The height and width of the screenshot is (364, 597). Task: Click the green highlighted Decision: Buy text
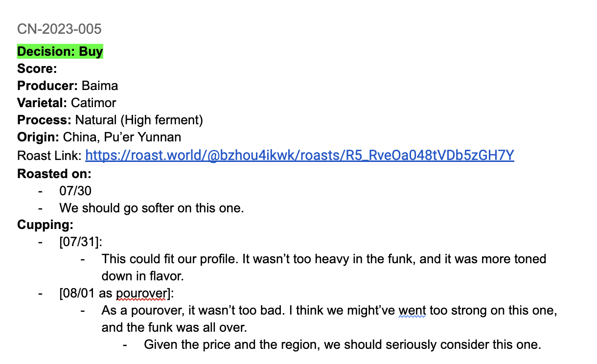pyautogui.click(x=60, y=51)
